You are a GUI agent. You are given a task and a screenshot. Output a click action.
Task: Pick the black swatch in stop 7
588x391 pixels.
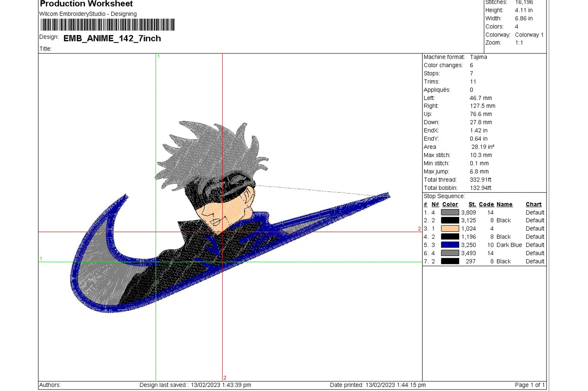450,262
